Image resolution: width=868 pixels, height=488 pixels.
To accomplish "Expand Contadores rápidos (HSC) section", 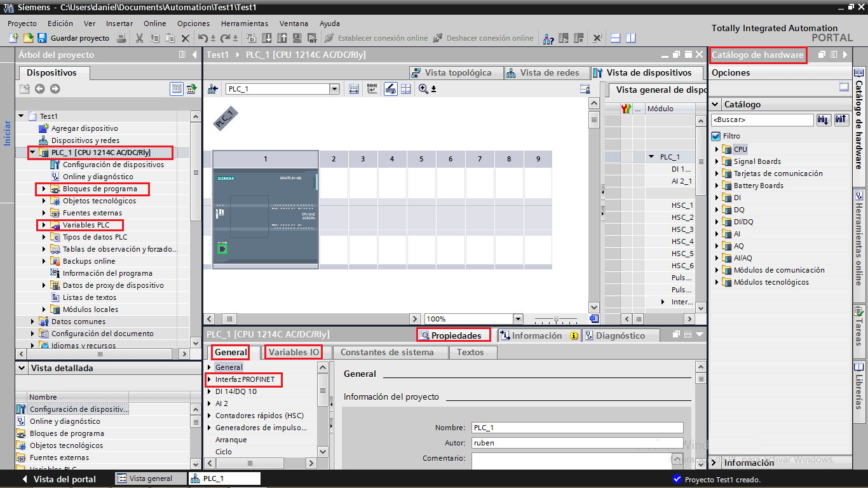I will pyautogui.click(x=210, y=416).
